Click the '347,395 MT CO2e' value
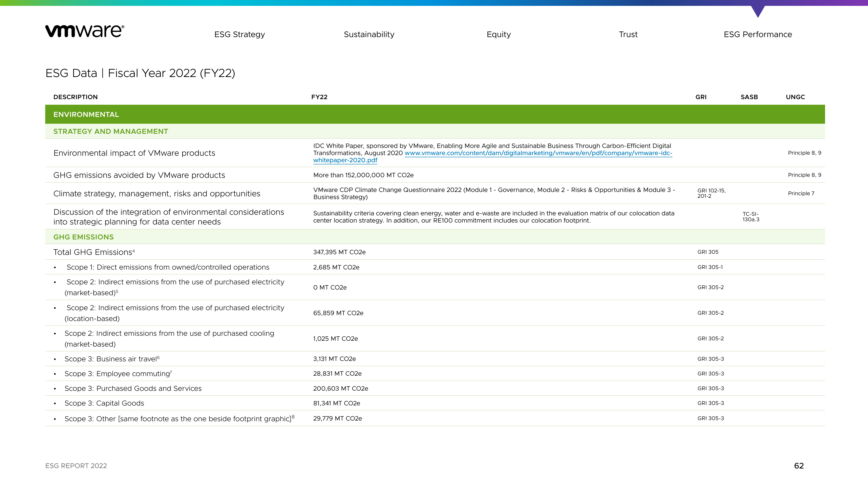This screenshot has height=488, width=868. tap(339, 252)
